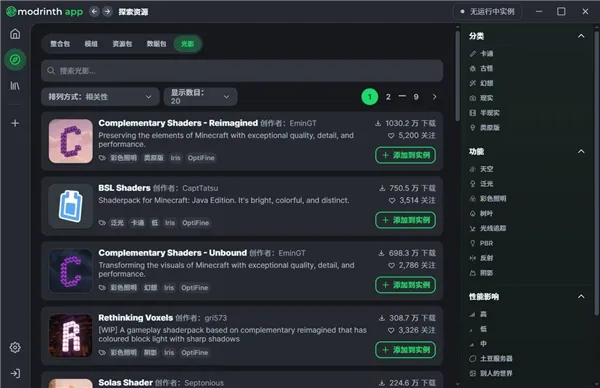
Task: Click the plus icon to create an instance
Action: click(x=15, y=123)
